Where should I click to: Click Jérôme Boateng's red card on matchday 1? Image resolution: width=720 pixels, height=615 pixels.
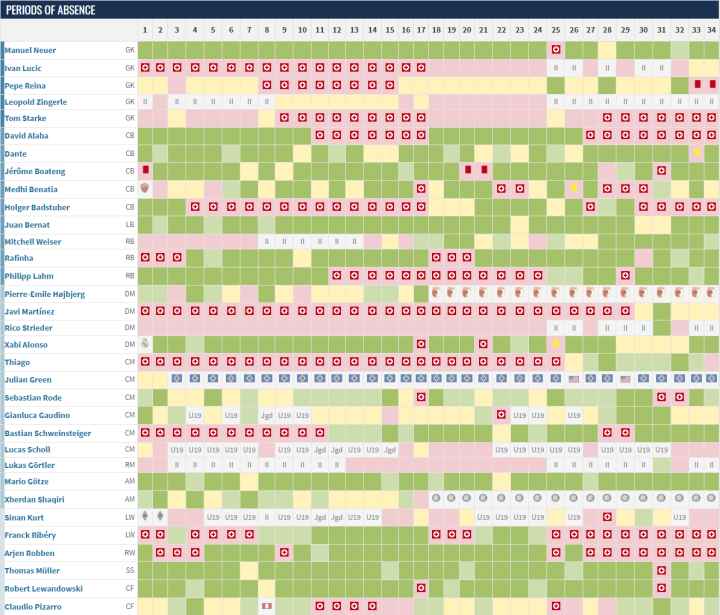(x=146, y=170)
